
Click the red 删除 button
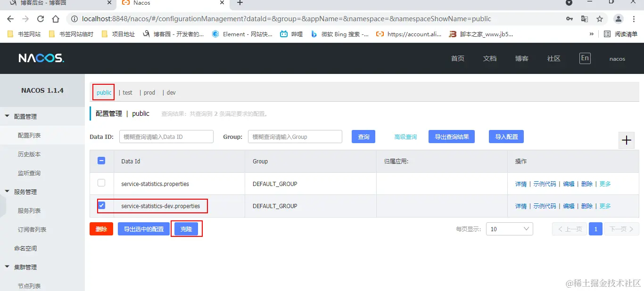click(x=101, y=229)
